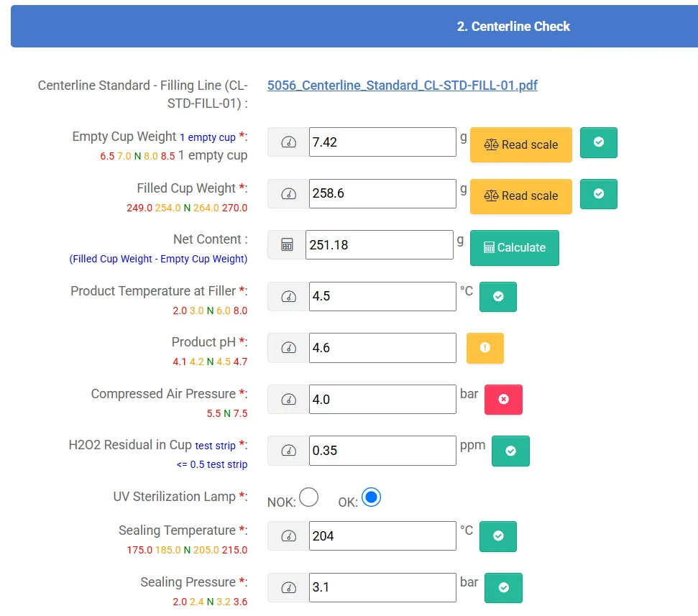Open the Centerline Standard PDF link

[403, 85]
